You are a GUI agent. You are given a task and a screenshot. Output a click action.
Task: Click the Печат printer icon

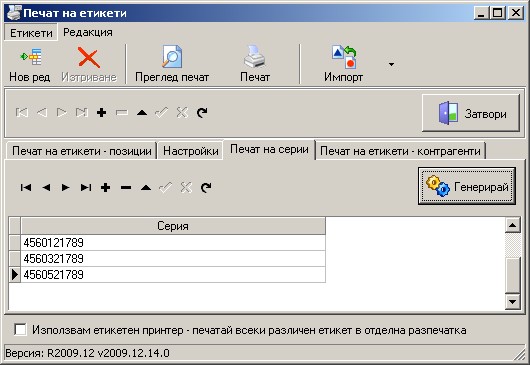coord(255,56)
